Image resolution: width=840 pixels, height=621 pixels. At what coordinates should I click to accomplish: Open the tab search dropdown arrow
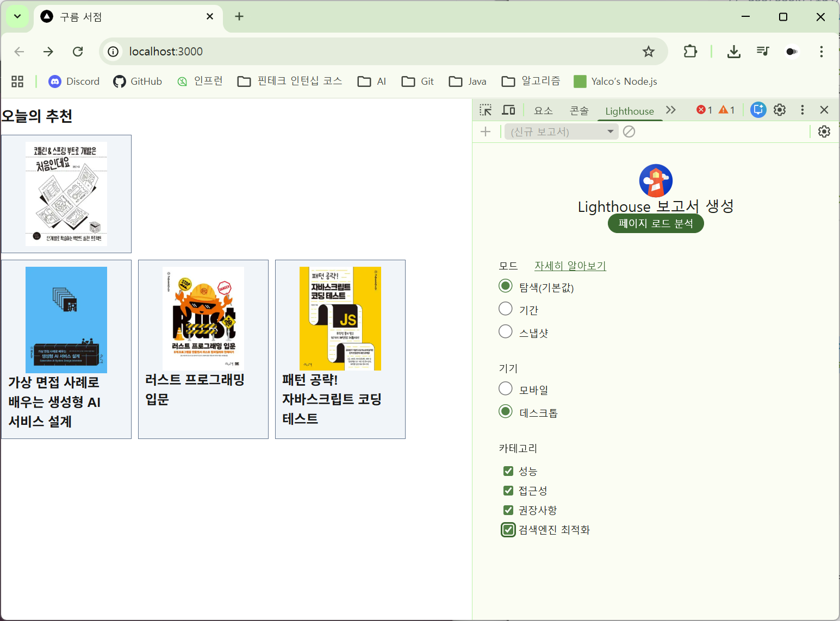[x=17, y=16]
